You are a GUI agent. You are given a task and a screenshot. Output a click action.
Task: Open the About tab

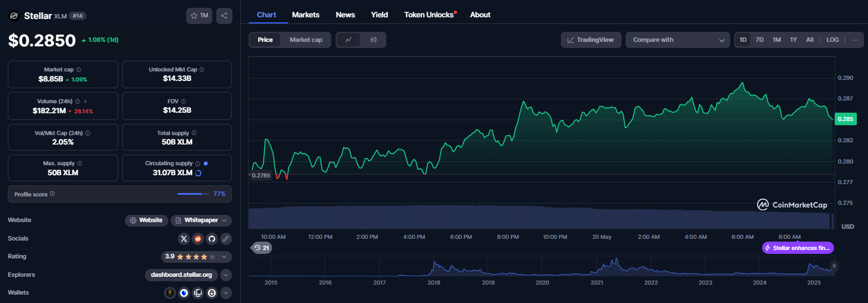click(x=480, y=15)
